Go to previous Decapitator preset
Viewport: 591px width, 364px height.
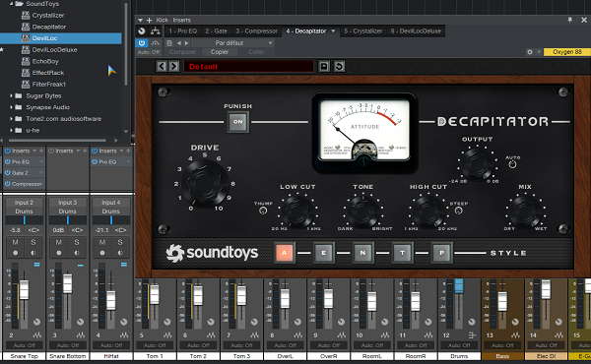pyautogui.click(x=162, y=67)
